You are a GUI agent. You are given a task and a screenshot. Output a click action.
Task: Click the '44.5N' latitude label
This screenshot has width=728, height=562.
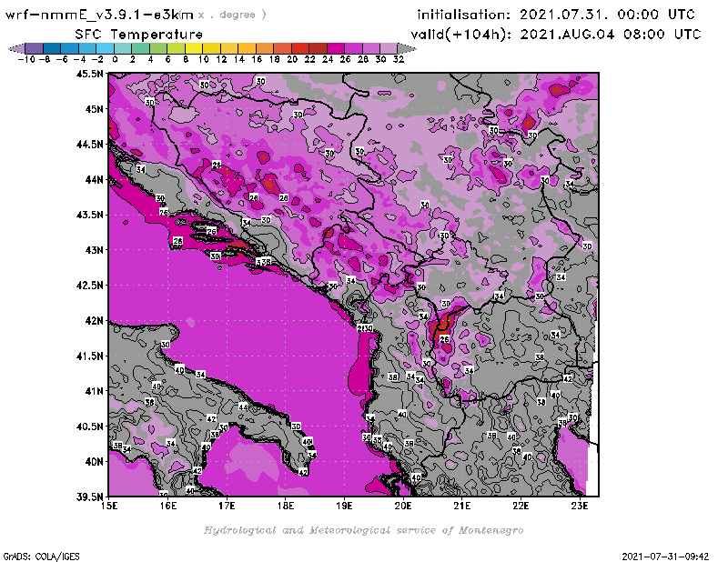(x=89, y=145)
